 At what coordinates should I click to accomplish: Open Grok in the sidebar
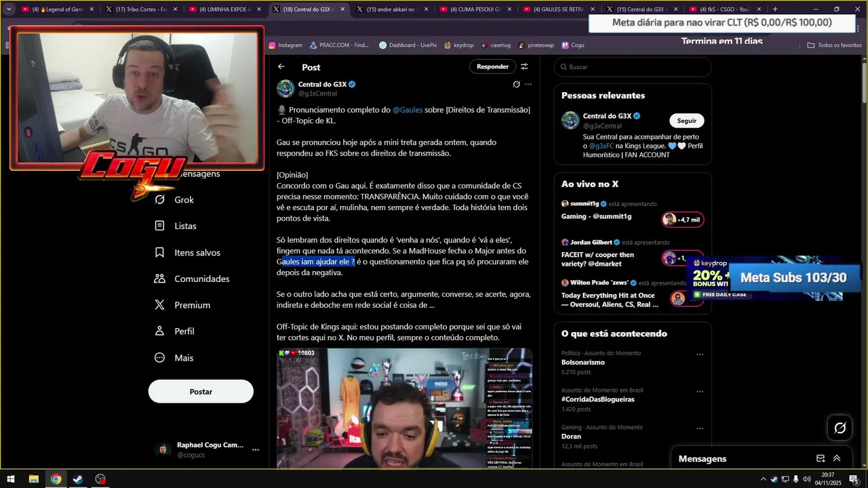175,200
